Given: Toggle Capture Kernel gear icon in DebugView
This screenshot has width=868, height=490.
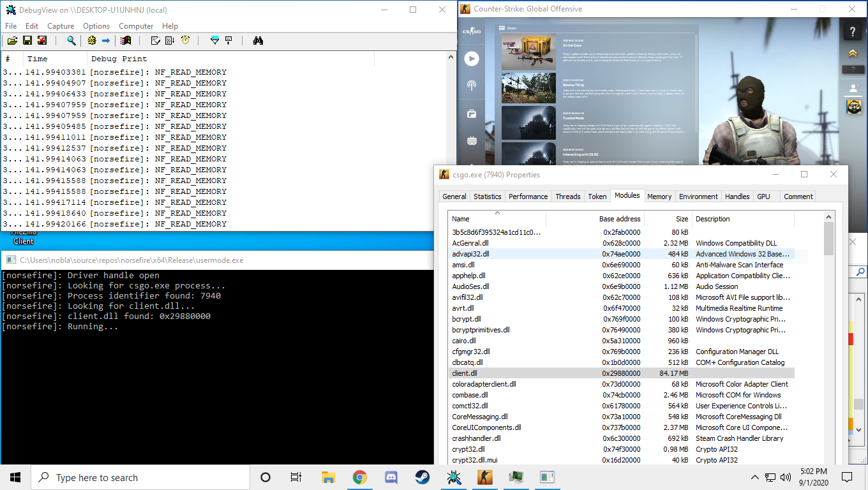Looking at the screenshot, I should [92, 40].
